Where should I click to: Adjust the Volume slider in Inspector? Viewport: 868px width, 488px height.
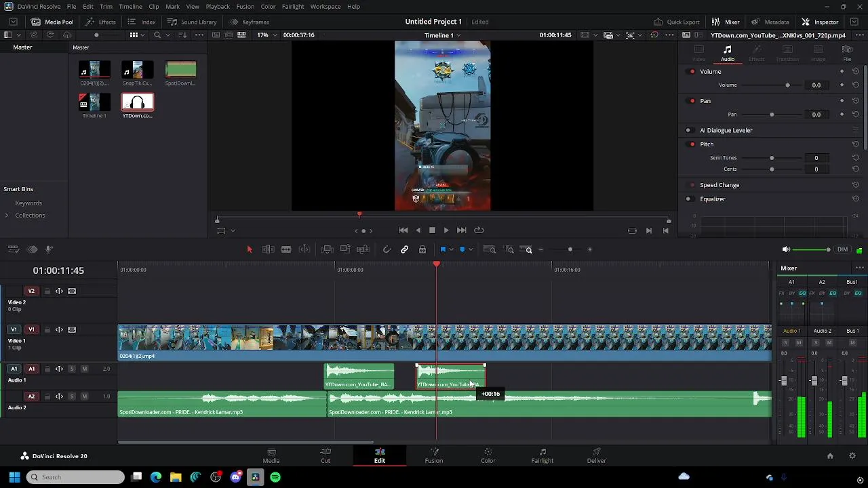(x=787, y=85)
